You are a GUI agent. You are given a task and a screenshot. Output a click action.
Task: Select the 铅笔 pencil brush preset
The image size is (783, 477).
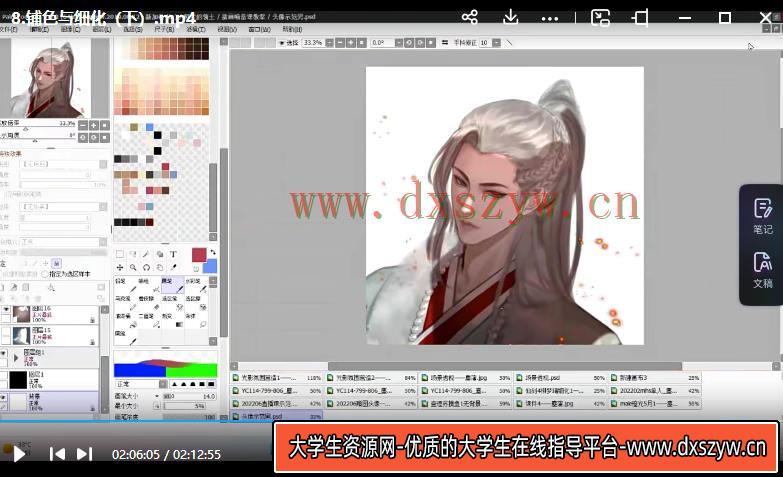[126, 285]
